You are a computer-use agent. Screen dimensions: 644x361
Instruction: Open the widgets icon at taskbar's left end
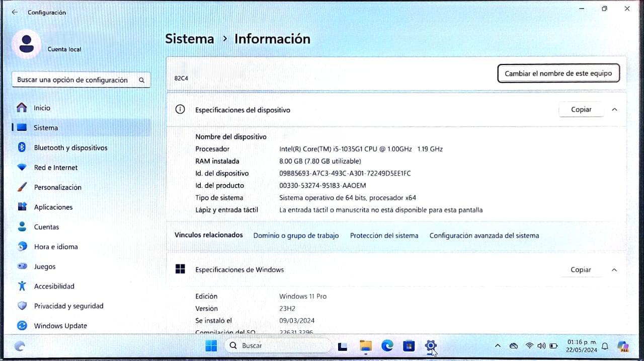(20, 346)
